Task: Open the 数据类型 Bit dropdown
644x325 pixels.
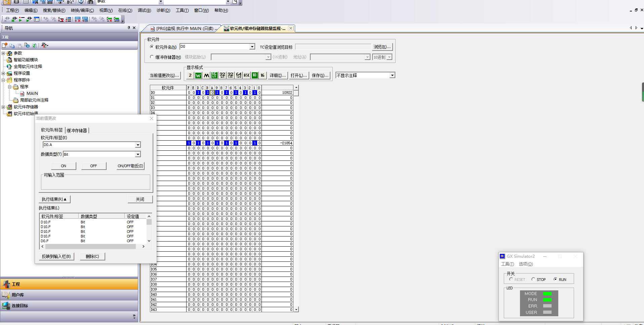Action: (138, 154)
